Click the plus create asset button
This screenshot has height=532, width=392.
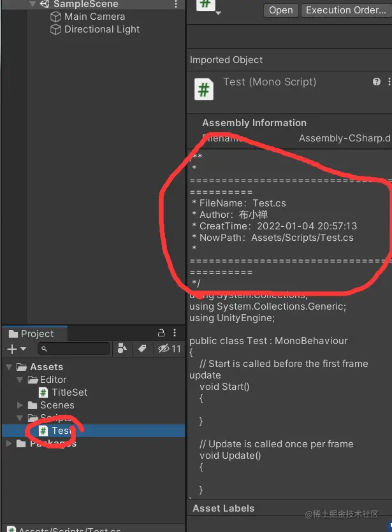tap(12, 349)
